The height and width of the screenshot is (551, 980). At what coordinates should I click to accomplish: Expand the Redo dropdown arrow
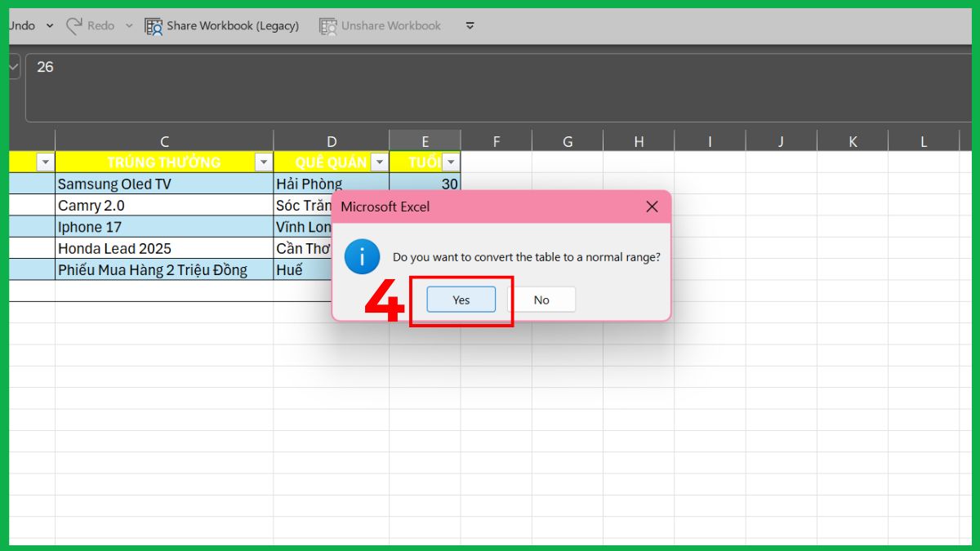click(127, 25)
